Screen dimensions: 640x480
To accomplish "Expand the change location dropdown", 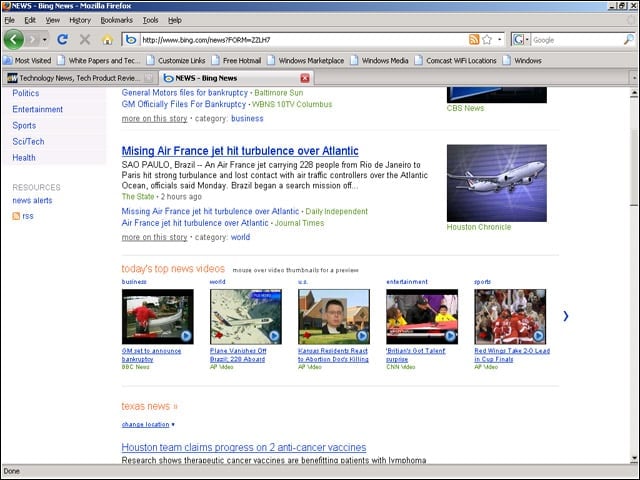I will 148,424.
